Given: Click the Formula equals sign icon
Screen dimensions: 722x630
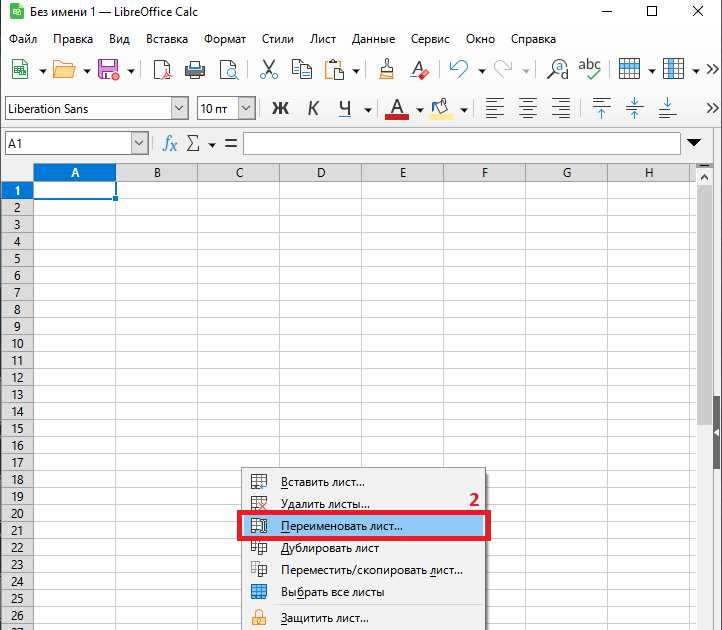Looking at the screenshot, I should (x=231, y=143).
